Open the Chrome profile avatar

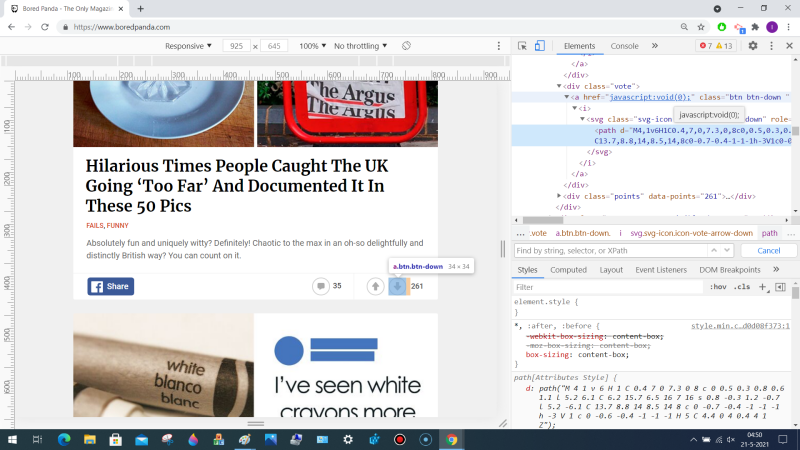point(772,27)
